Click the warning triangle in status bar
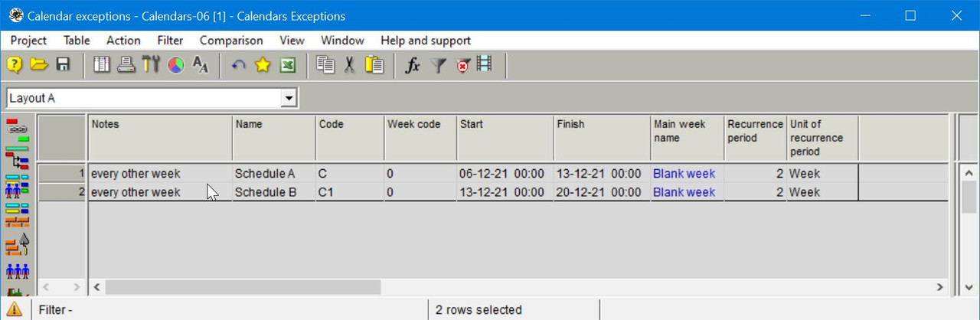This screenshot has height=320, width=980. [x=15, y=309]
